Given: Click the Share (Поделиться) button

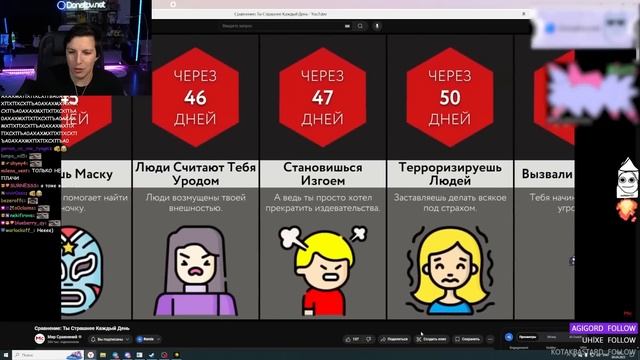Looking at the screenshot, I should click(394, 339).
